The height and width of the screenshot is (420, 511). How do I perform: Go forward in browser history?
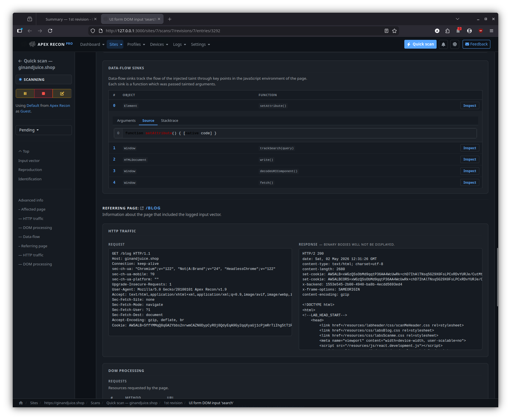pos(40,31)
